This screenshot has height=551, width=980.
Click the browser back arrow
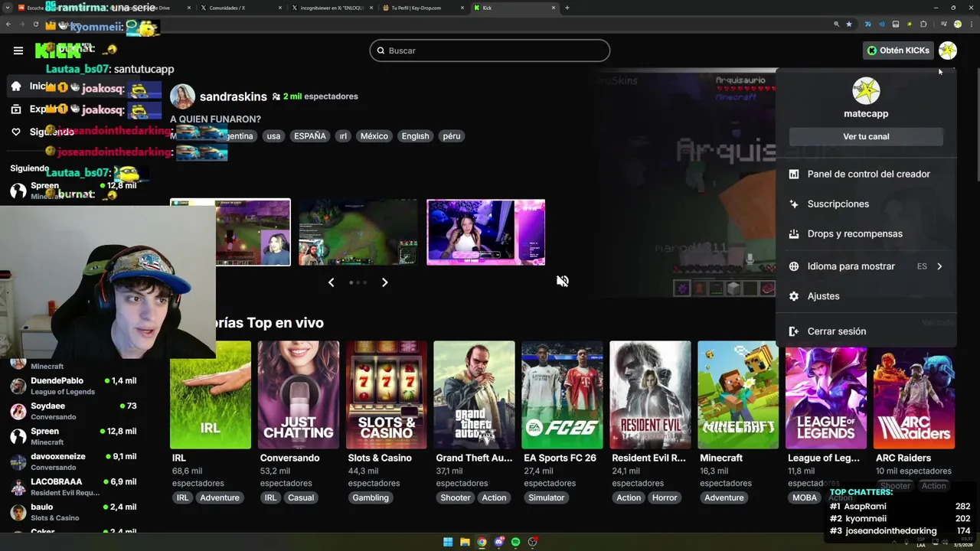tap(8, 24)
